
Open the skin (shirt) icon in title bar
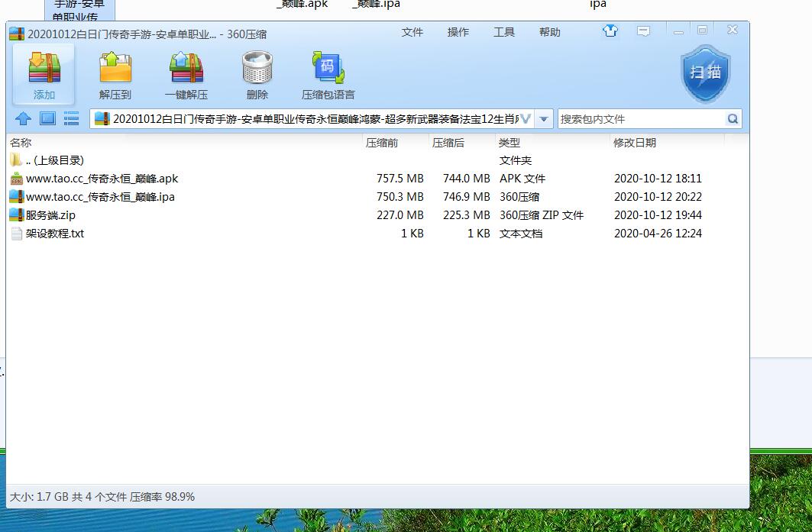(610, 31)
